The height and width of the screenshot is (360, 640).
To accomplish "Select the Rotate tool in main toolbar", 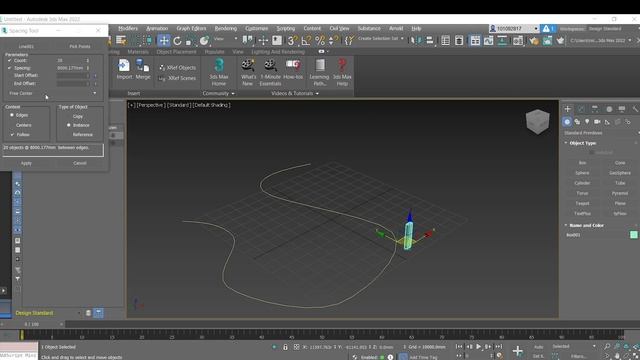I will [x=177, y=40].
